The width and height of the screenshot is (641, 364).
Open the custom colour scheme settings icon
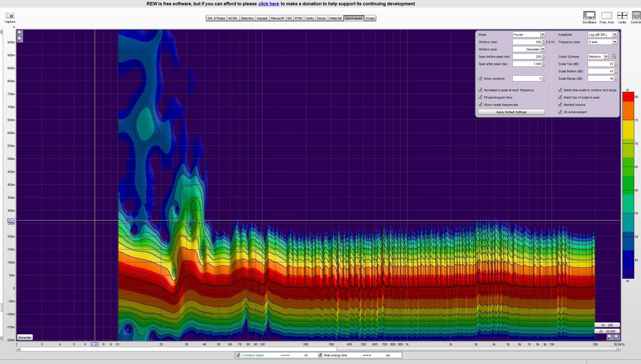(614, 57)
